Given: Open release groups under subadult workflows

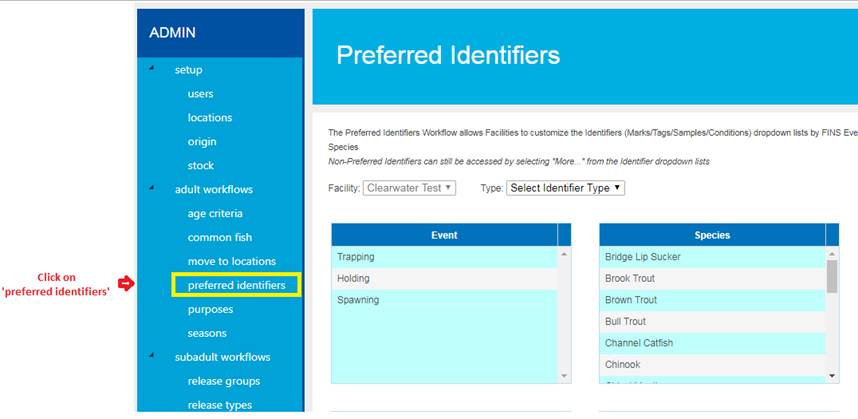Looking at the screenshot, I should pos(223,381).
